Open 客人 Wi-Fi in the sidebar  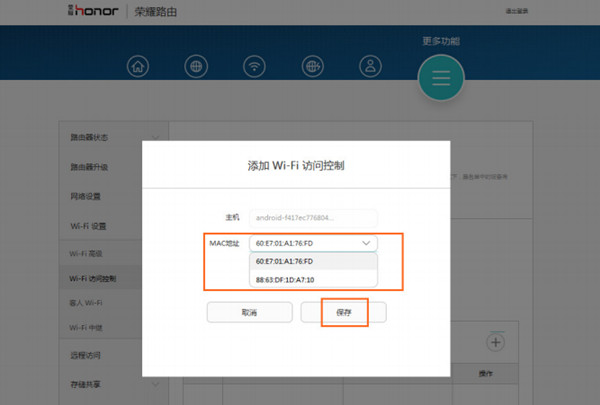click(x=86, y=303)
